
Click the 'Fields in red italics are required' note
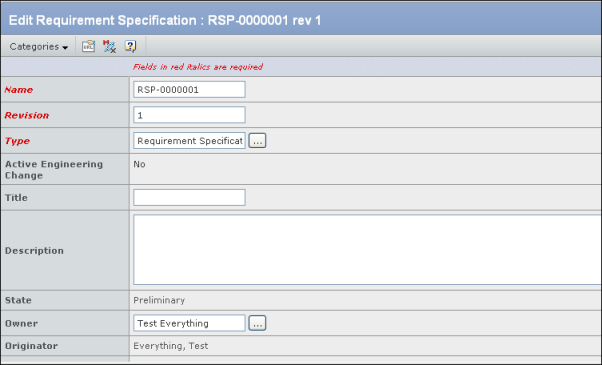[198, 67]
